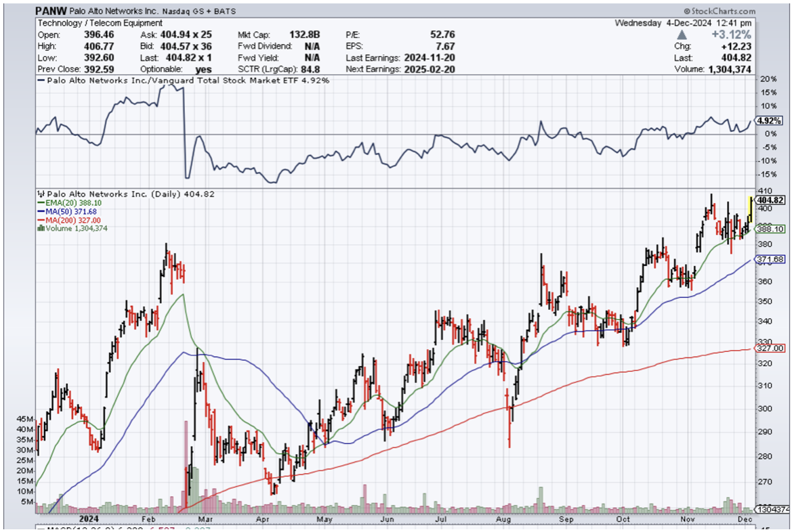Image resolution: width=794 pixels, height=532 pixels.
Task: Click the 371.68 MA(50) axis tag
Action: 770,259
